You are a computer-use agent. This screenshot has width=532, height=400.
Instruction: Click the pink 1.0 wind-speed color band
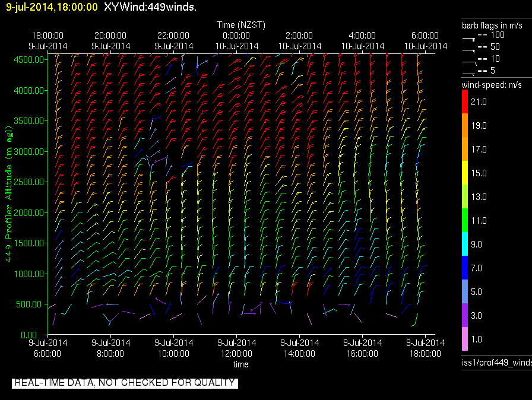(465, 339)
